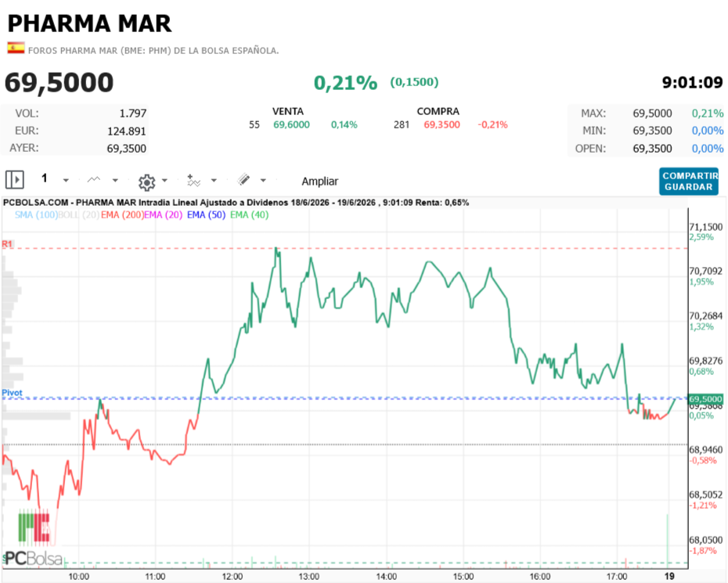Viewport: 728px width, 583px height.
Task: Click the 71,1500 price axis label
Action: [706, 227]
